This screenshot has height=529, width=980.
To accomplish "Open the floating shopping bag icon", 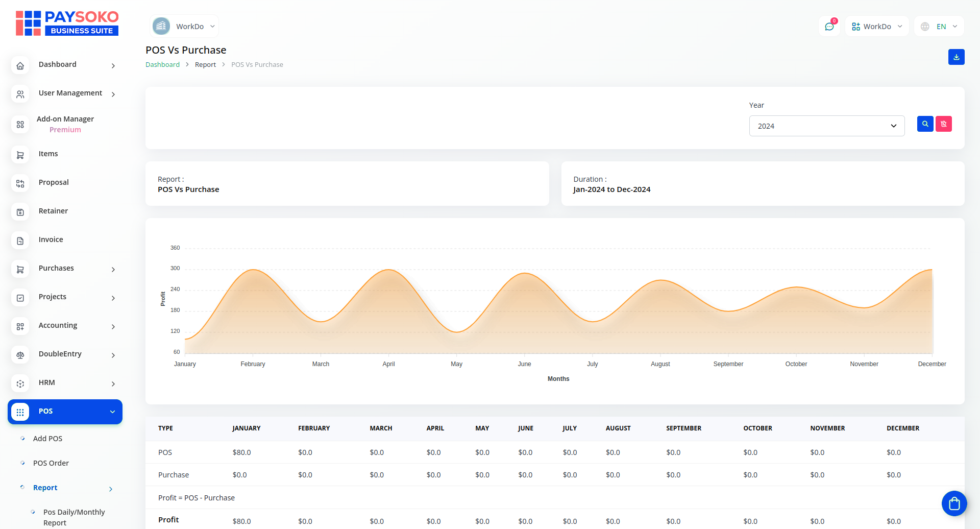I will 954,504.
